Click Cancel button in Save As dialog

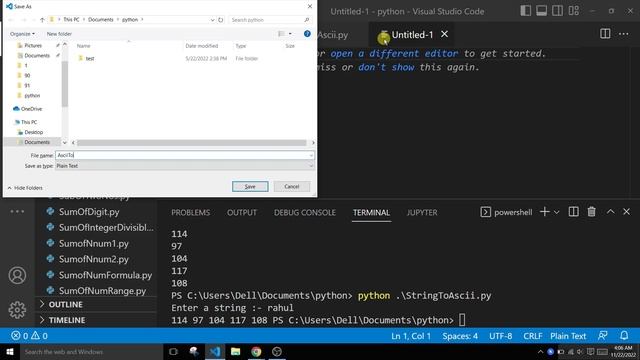[x=292, y=187]
